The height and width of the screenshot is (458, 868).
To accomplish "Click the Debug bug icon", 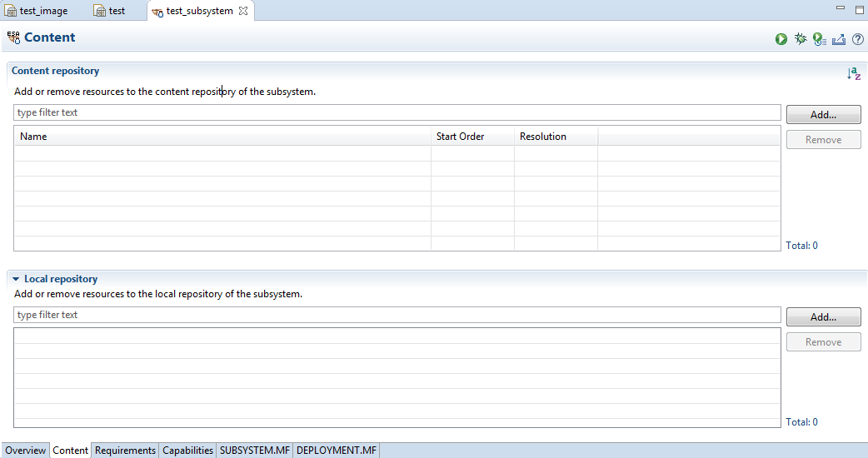I will pyautogui.click(x=801, y=39).
